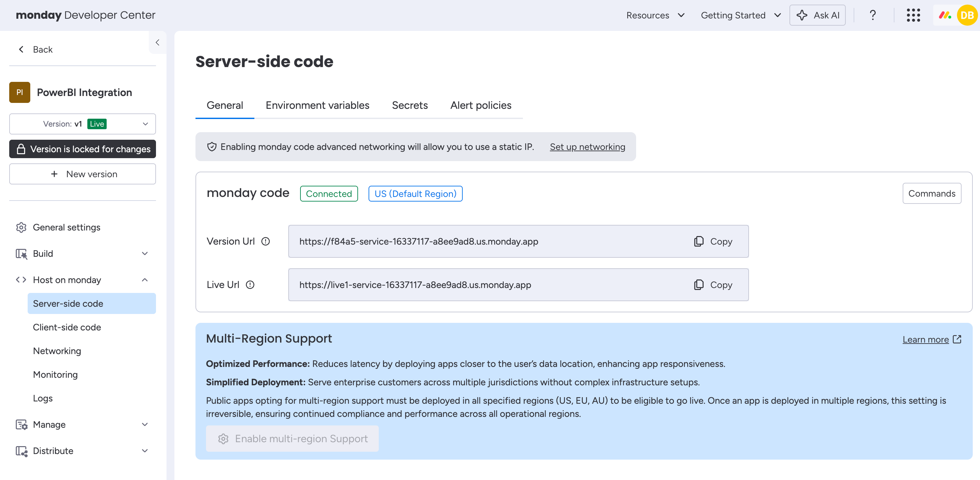
Task: Click the General settings gear icon
Action: click(21, 227)
